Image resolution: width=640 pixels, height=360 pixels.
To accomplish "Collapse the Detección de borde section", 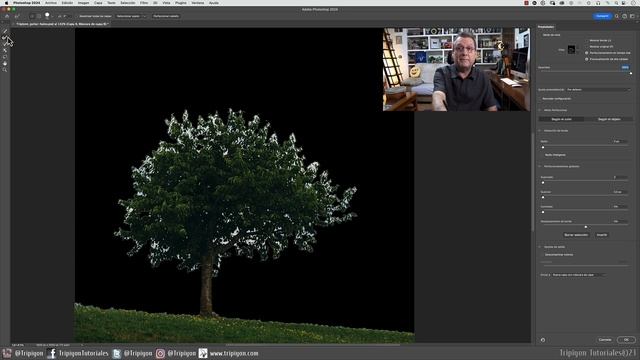I will point(540,131).
